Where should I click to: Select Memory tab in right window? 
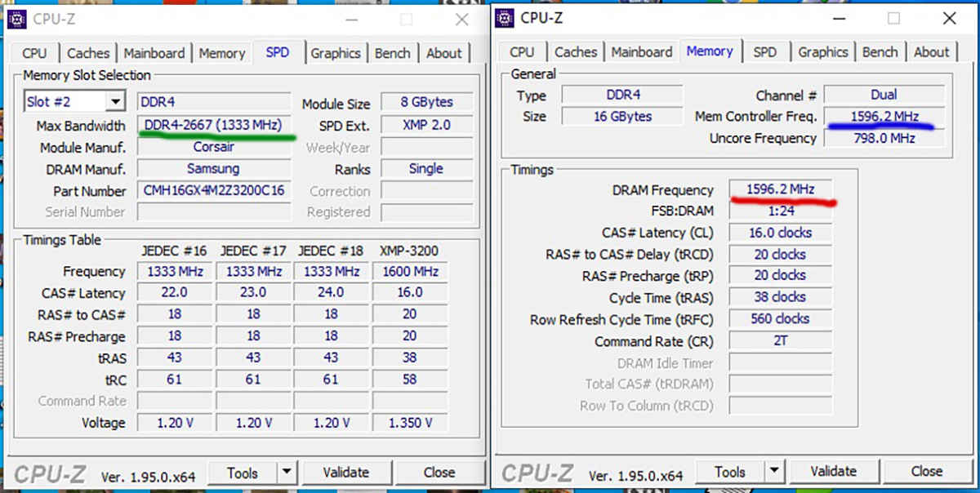(x=710, y=51)
